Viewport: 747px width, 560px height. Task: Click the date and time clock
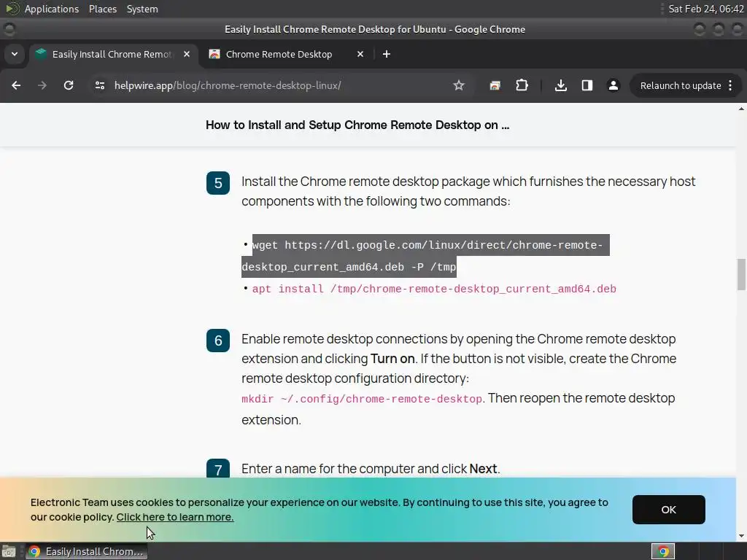(x=705, y=9)
